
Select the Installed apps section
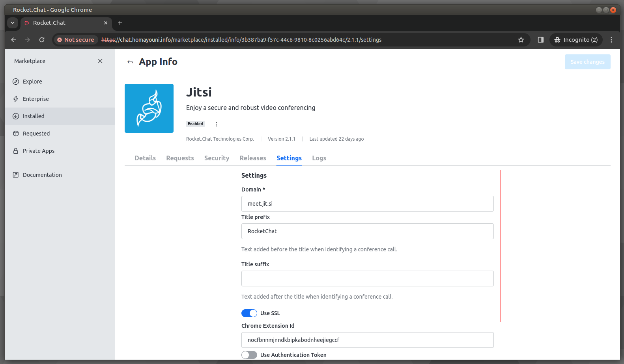(x=60, y=116)
